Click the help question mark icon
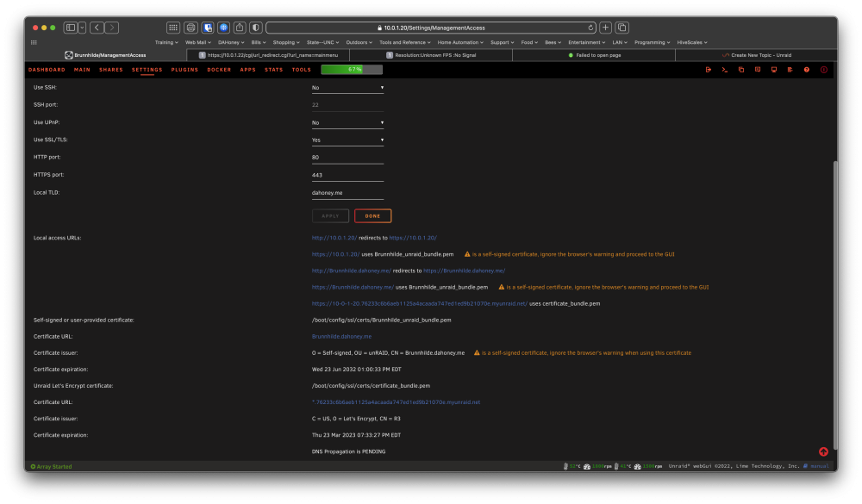 click(x=807, y=70)
